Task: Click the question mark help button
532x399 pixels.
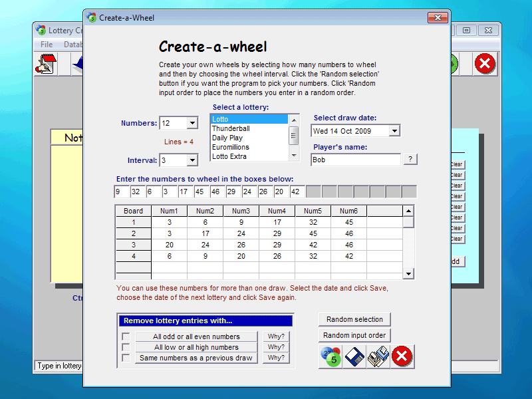Action: click(410, 160)
